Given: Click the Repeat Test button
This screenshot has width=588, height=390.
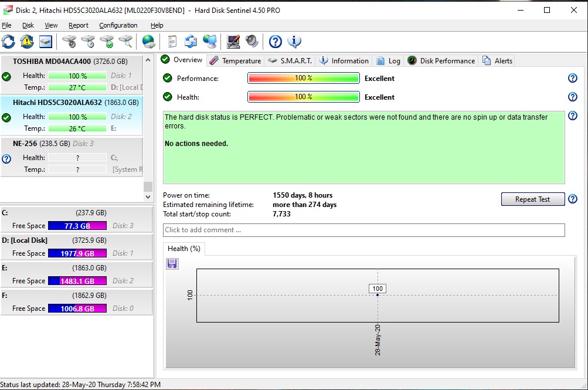Looking at the screenshot, I should (533, 199).
